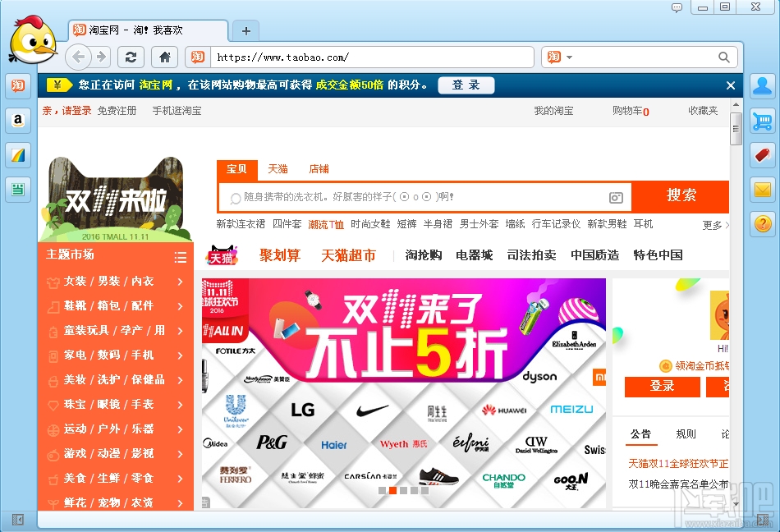Viewport: 780px width, 532px height.
Task: Open the green Dangdang icon in left sidebar
Action: click(18, 190)
